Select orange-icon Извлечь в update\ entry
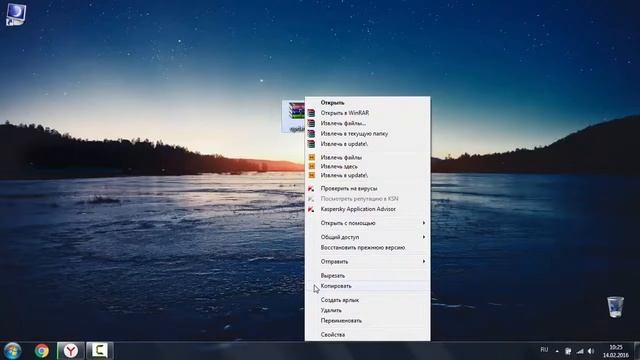 (367, 175)
